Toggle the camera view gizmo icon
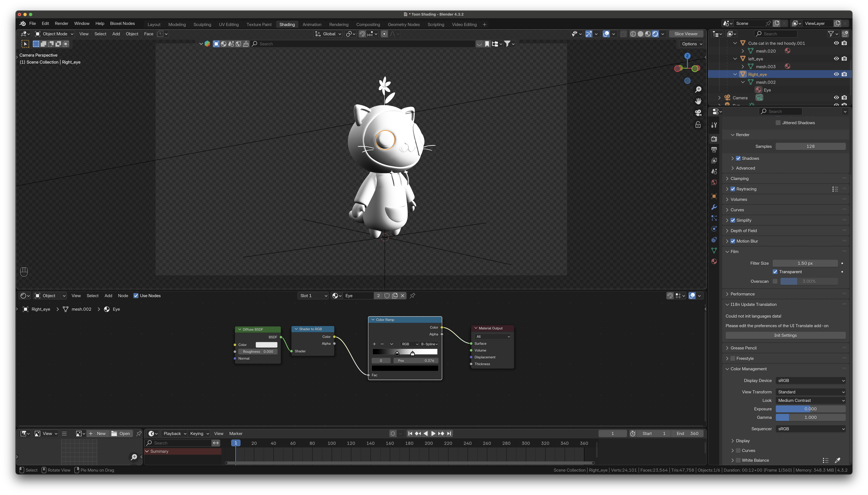Screen dimensions: 868x495 pos(698,113)
